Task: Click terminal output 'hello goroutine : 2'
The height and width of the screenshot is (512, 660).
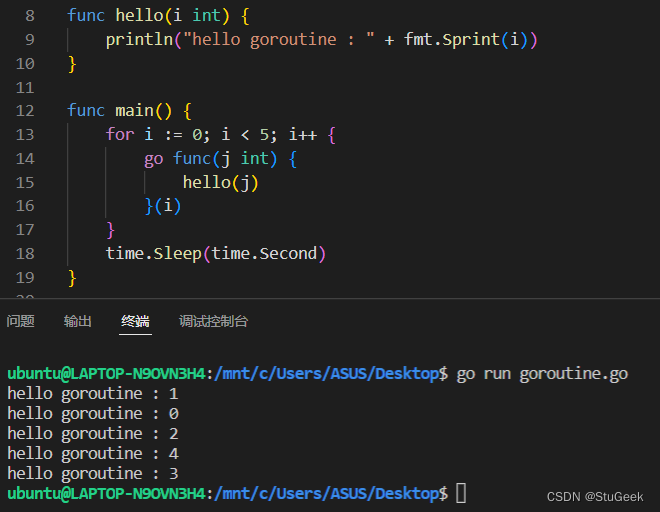Action: pyautogui.click(x=93, y=434)
